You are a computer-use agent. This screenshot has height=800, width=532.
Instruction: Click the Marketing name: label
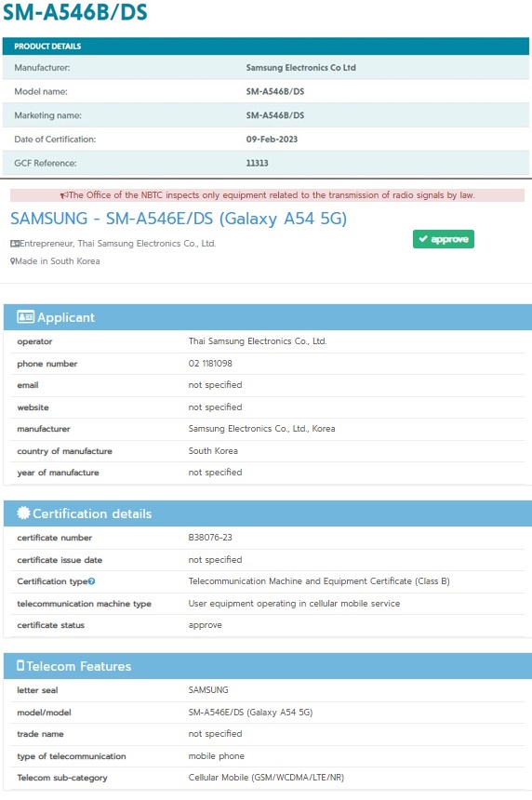pyautogui.click(x=48, y=115)
